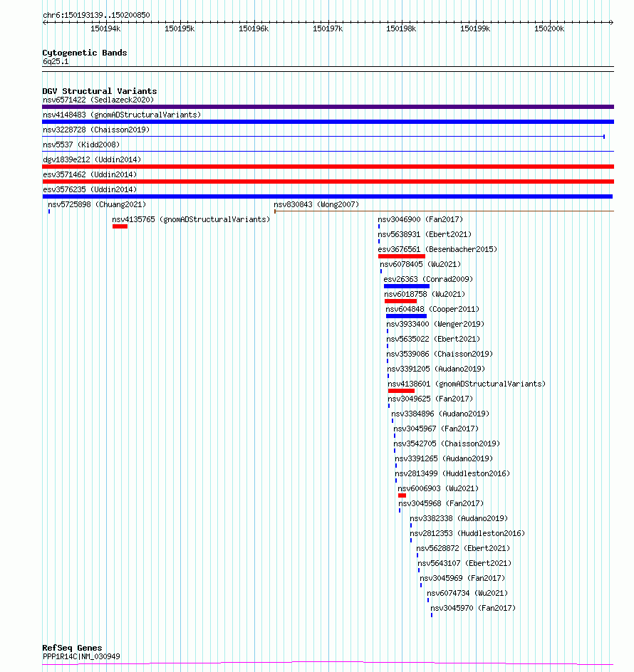Click the 6q25.1 cytogenetic band label
This screenshot has height=672, width=634.
click(56, 61)
